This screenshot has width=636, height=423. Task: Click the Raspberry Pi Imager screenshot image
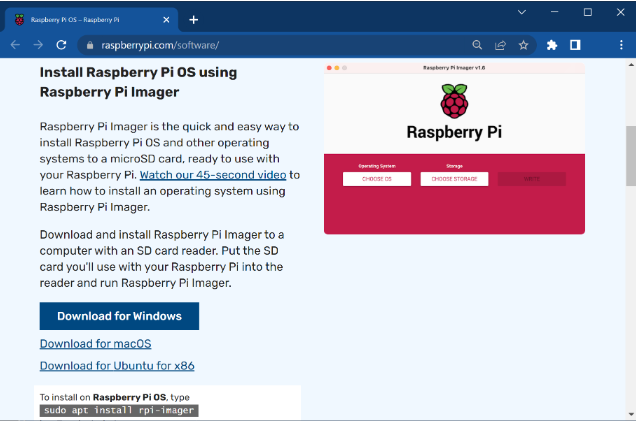point(454,148)
